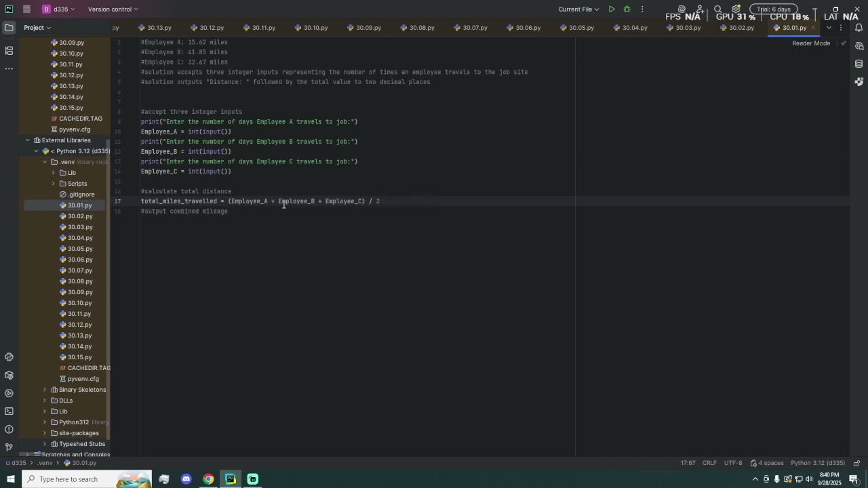Expand the Scripts folder in .venv
Image resolution: width=868 pixels, height=488 pixels.
(54, 184)
